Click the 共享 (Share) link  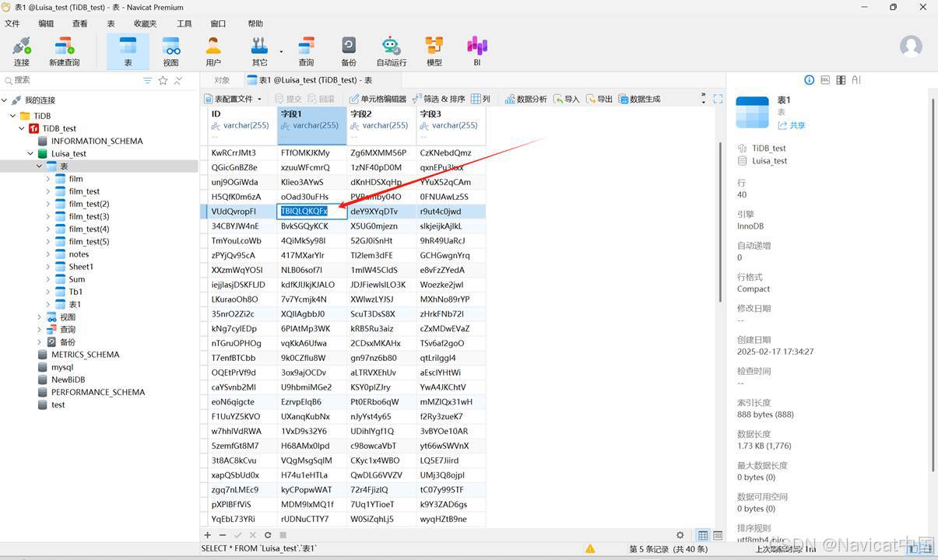pyautogui.click(x=792, y=125)
